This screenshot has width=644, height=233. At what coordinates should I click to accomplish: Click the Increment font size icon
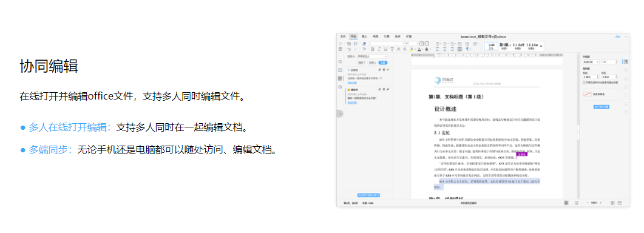point(421,44)
